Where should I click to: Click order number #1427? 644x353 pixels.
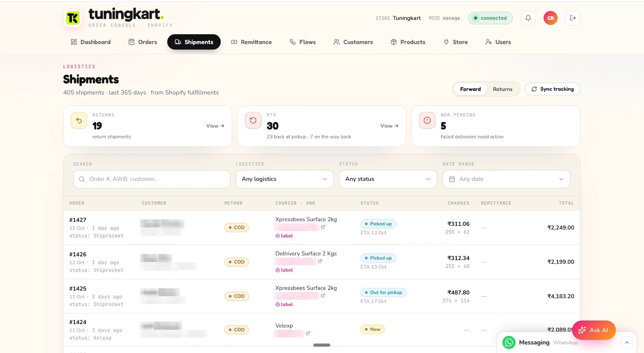(x=78, y=220)
